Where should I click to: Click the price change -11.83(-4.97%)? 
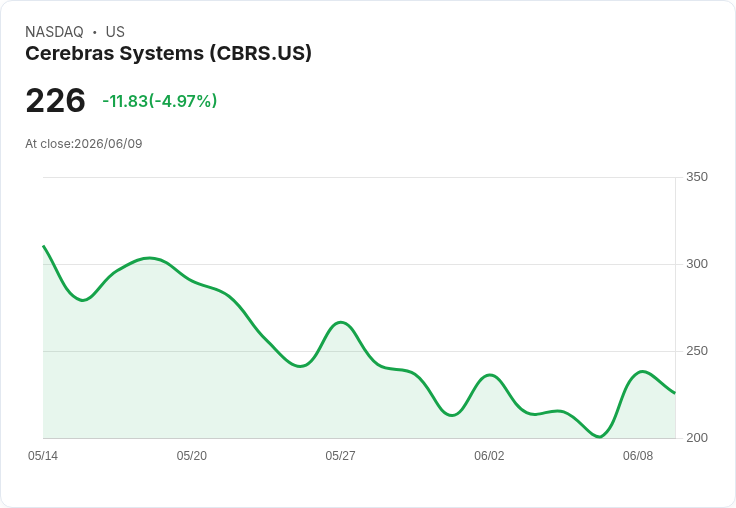[160, 101]
